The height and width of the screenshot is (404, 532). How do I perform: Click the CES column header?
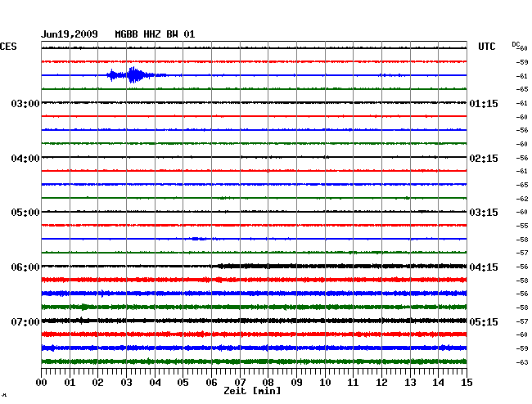click(8, 47)
